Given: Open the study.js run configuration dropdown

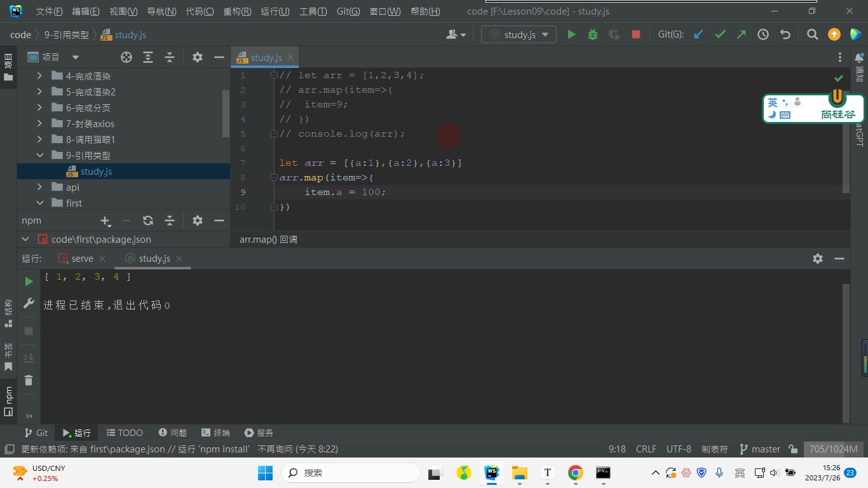Looking at the screenshot, I should tap(519, 35).
